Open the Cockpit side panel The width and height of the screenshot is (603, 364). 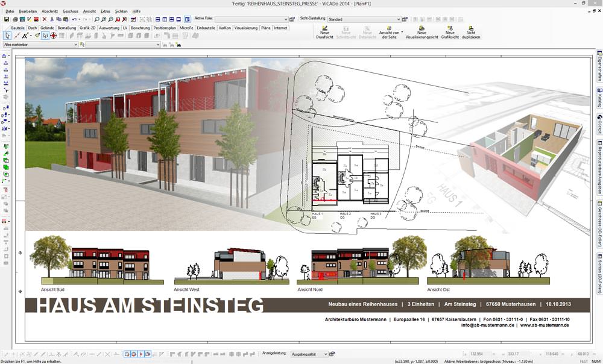point(599,124)
